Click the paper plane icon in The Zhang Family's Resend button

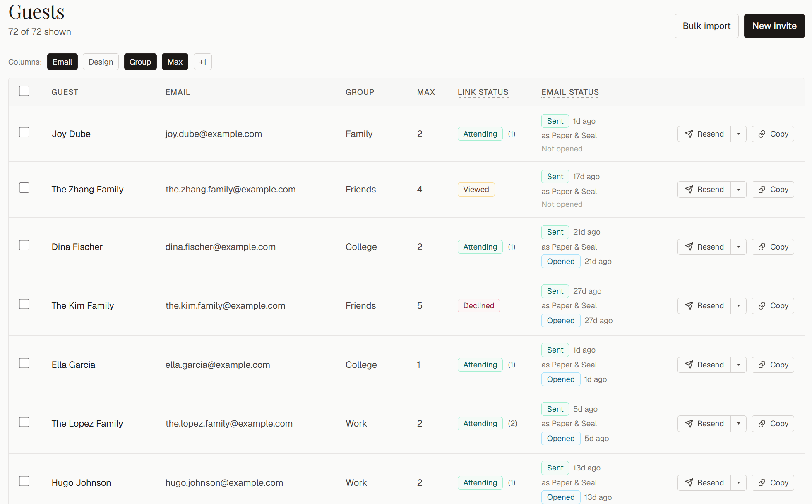(x=689, y=190)
